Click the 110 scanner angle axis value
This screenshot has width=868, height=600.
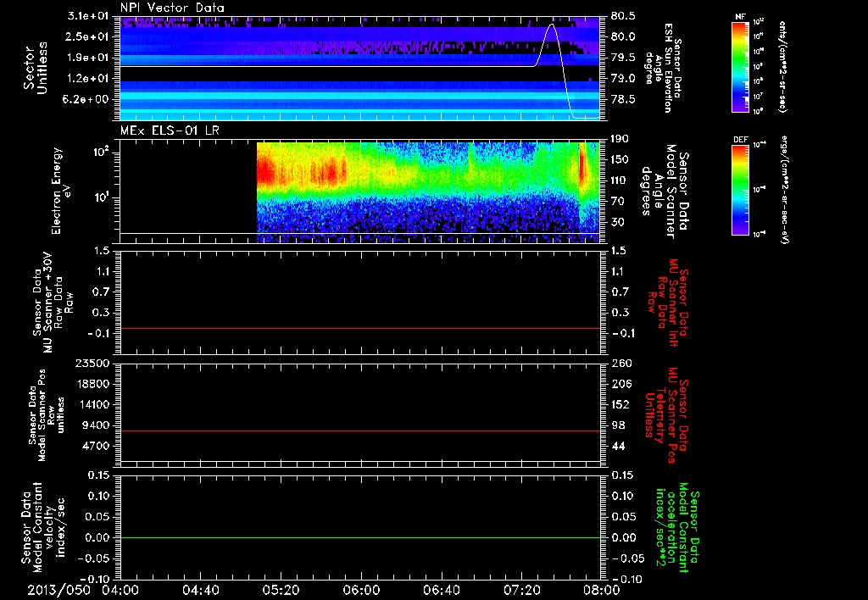[620, 181]
